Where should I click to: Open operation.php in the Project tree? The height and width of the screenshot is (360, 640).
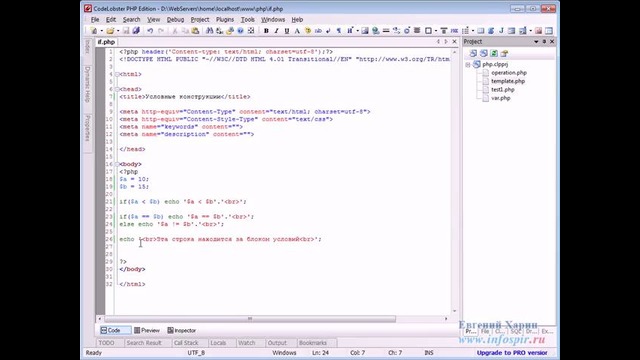509,73
